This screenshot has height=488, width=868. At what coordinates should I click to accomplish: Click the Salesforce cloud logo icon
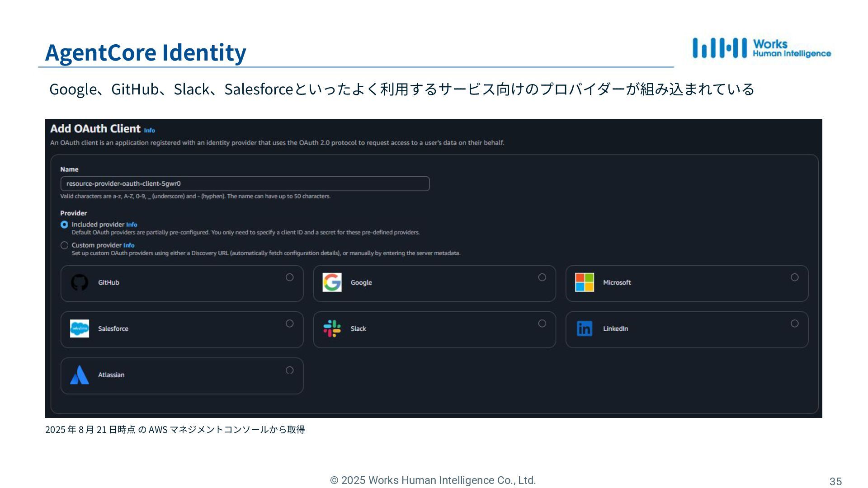[80, 328]
